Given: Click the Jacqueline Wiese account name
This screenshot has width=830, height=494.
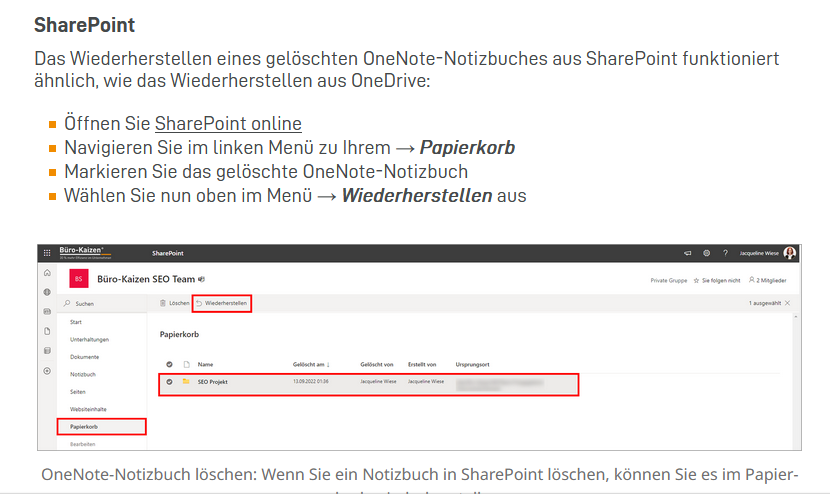Looking at the screenshot, I should coord(759,253).
